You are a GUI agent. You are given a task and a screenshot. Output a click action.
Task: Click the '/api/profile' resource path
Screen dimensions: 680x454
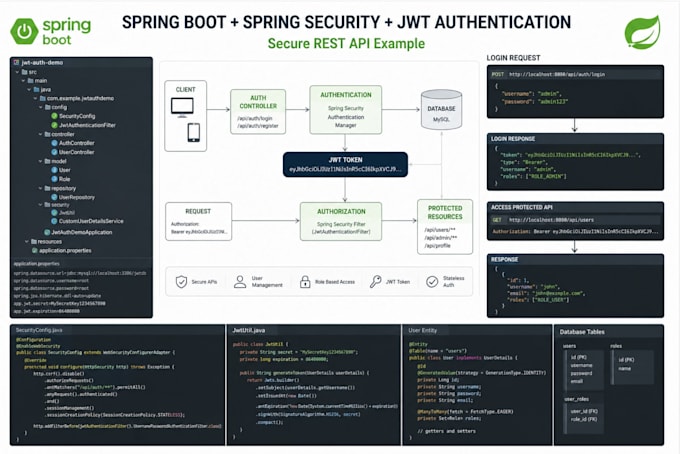(437, 245)
